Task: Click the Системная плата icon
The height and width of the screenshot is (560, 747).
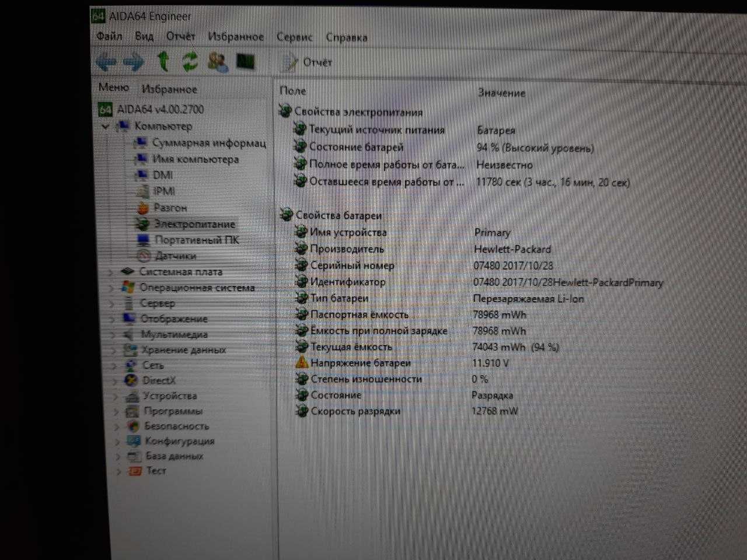Action: 127,271
